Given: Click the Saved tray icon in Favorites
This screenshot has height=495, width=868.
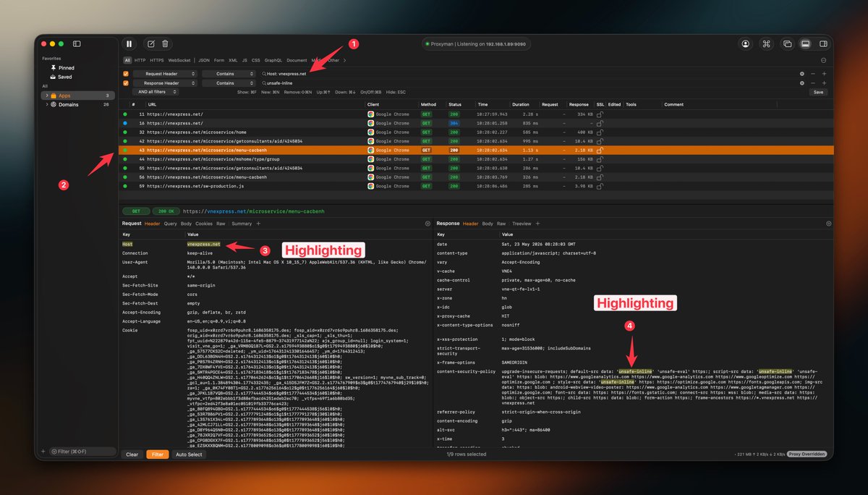Looking at the screenshot, I should pyautogui.click(x=52, y=77).
